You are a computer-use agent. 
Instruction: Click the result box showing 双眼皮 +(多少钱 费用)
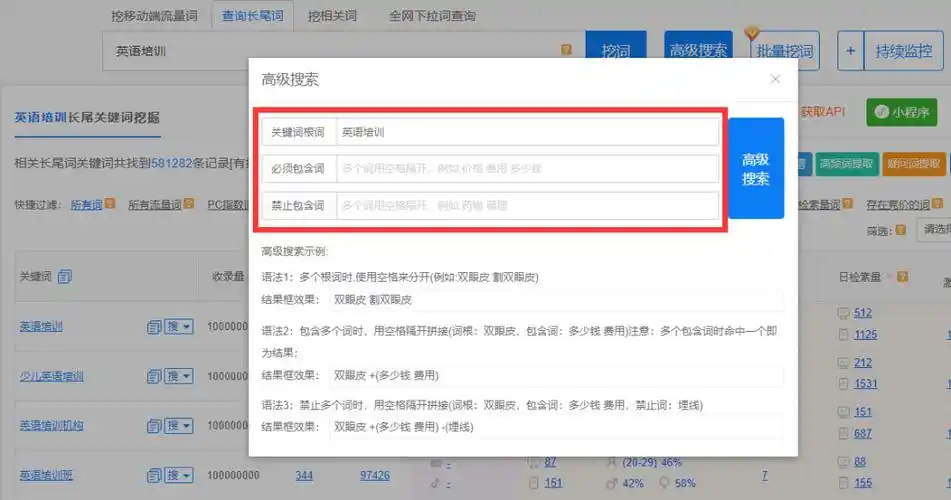coord(556,376)
